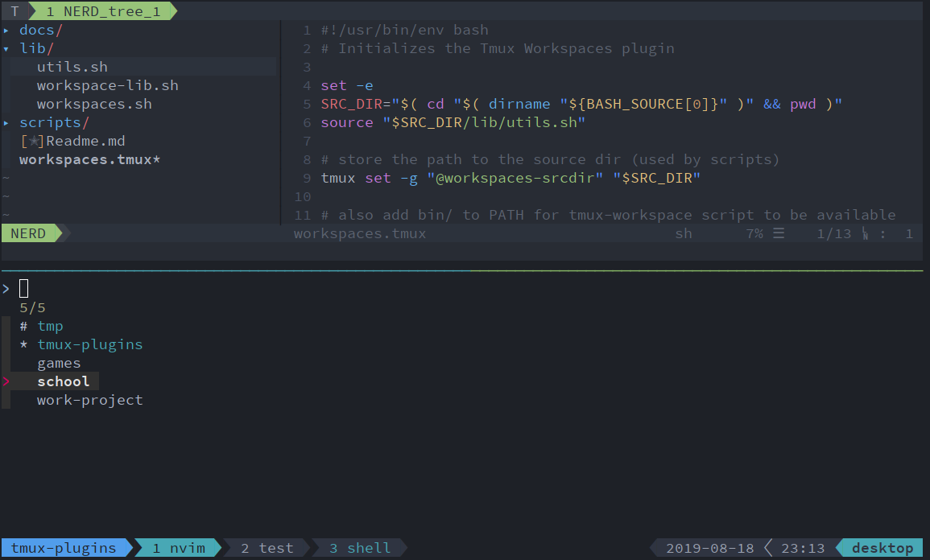The image size is (930, 560).
Task: Choose the tmp workspace entry
Action: click(x=50, y=326)
